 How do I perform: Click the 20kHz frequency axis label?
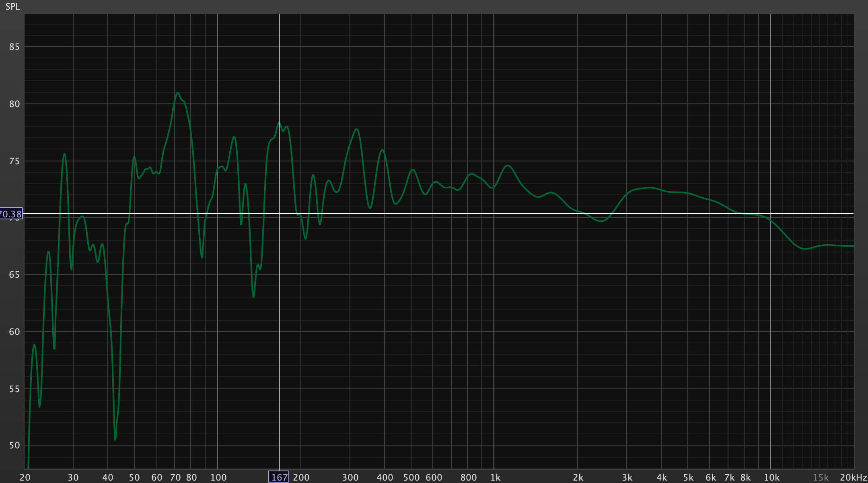tap(853, 478)
